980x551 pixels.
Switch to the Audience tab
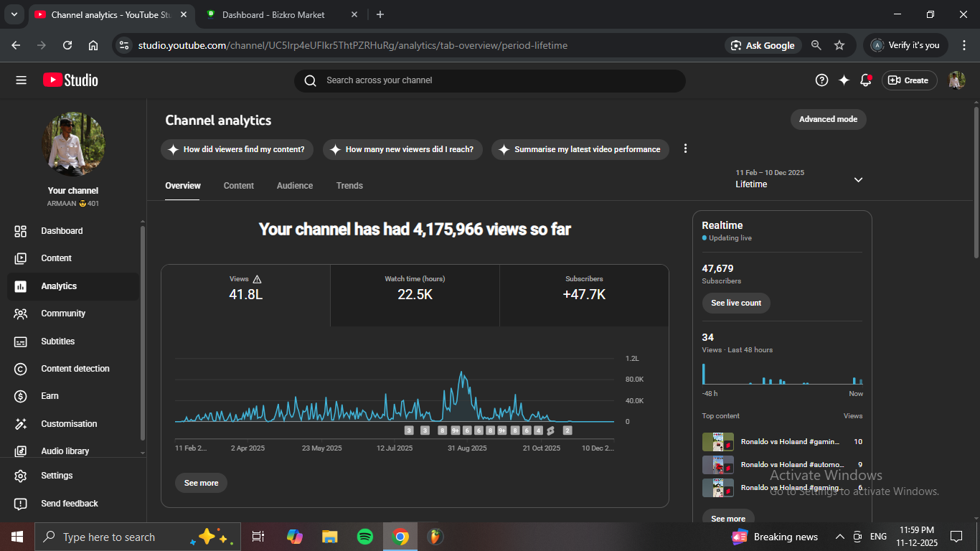[x=294, y=186]
